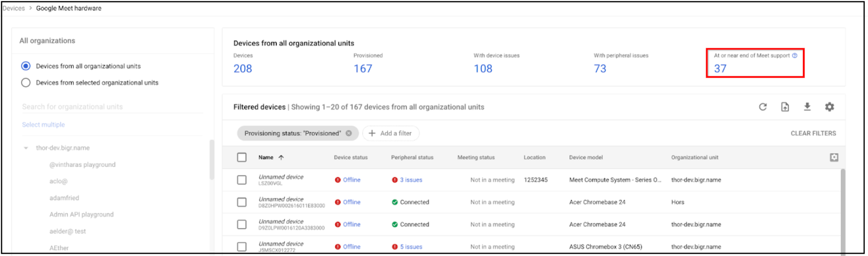Click the Devices breadcrumb
Screen dimensions: 868x256
(14, 8)
